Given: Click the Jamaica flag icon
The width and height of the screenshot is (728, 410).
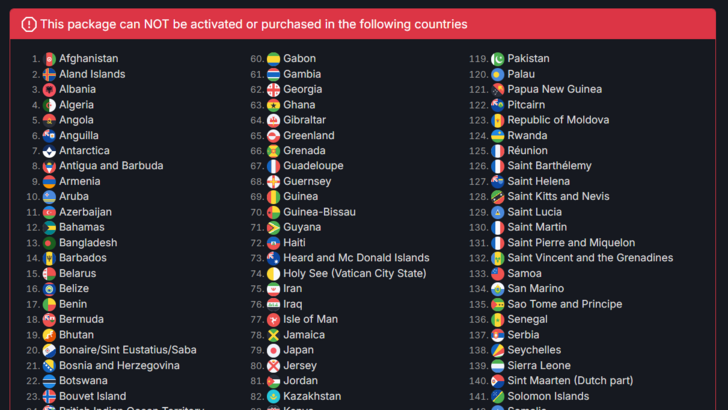Looking at the screenshot, I should pyautogui.click(x=273, y=335).
